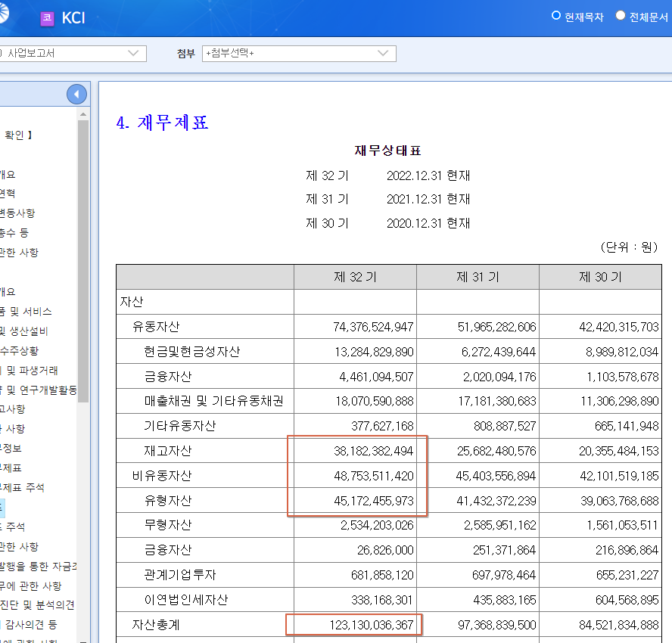Click the value 123,130,036,367
This screenshot has width=672, height=643.
click(x=372, y=625)
